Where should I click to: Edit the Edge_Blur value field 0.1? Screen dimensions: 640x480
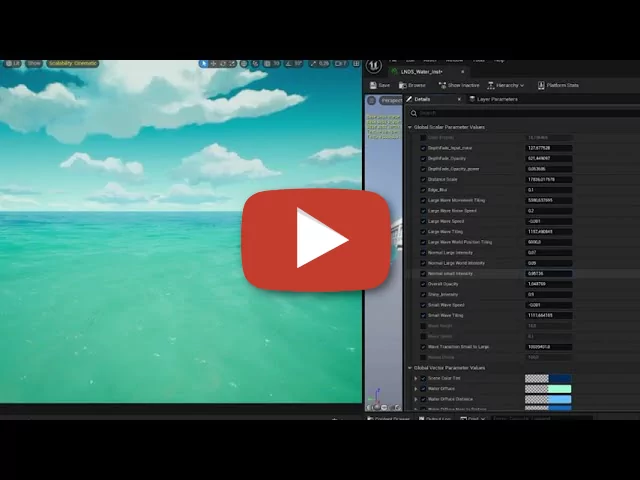548,190
